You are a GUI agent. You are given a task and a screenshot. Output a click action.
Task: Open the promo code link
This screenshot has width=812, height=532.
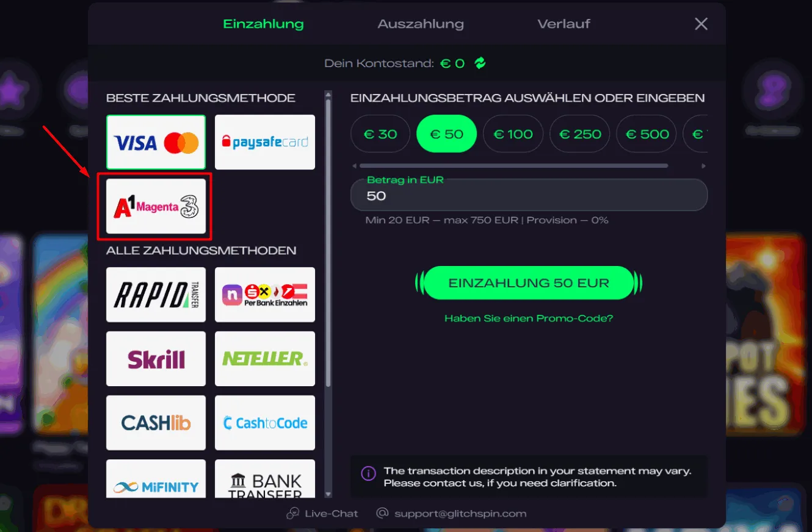(529, 318)
